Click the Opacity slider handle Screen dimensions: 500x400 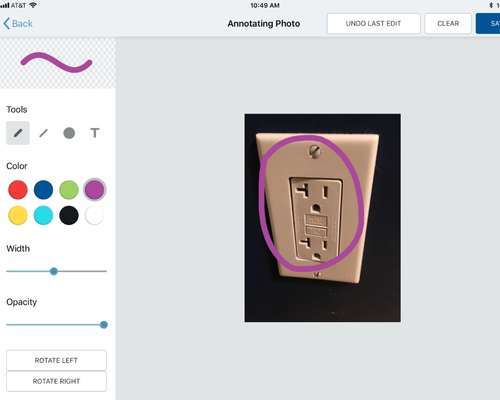pos(104,325)
